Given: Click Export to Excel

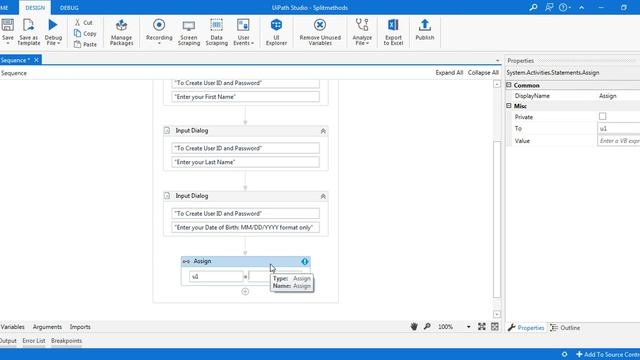Looking at the screenshot, I should 393,32.
